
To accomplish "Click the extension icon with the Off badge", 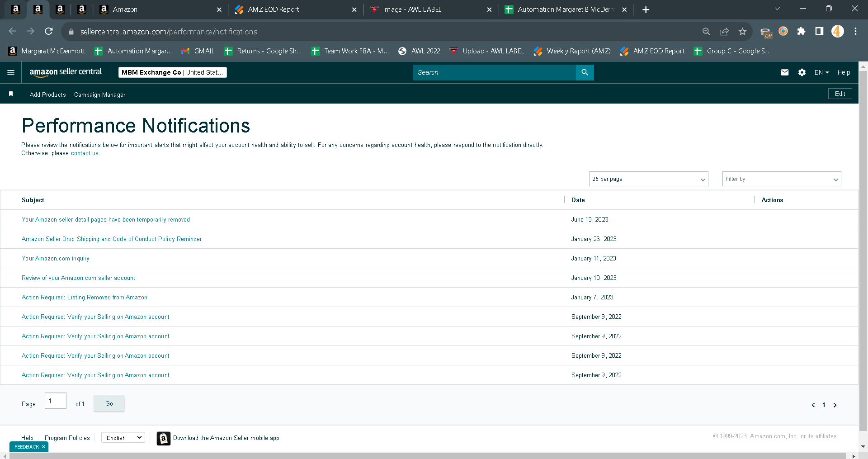I will coord(766,32).
